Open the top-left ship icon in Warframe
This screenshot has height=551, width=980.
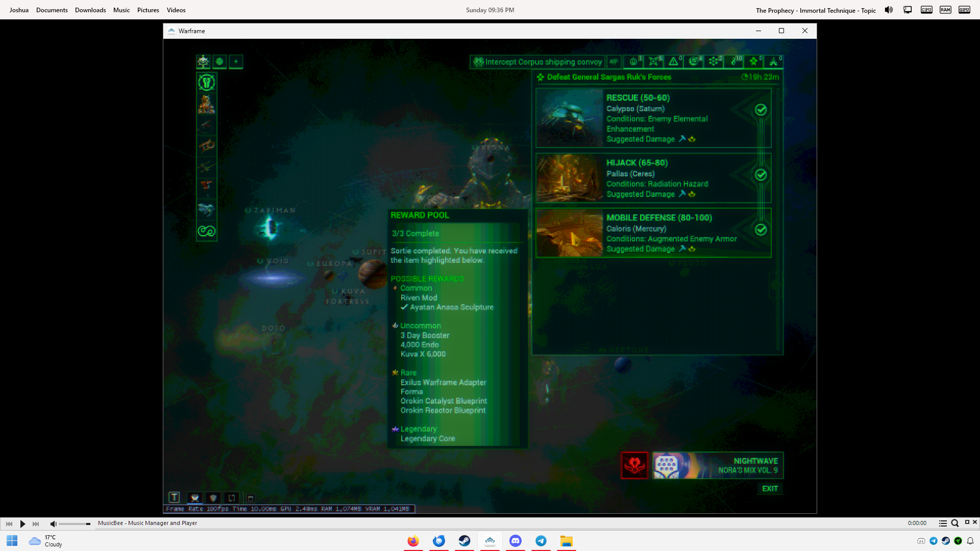pos(203,62)
